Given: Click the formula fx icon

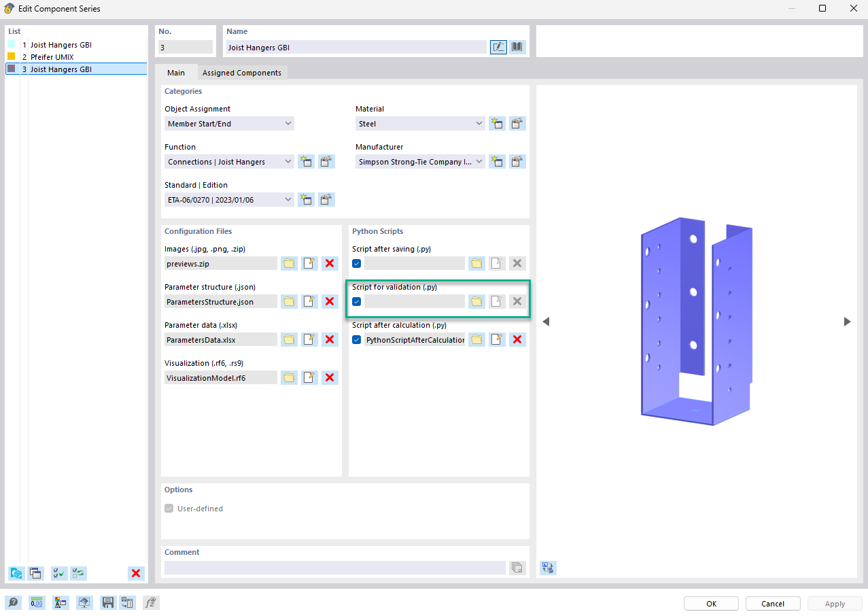Looking at the screenshot, I should pyautogui.click(x=151, y=602).
